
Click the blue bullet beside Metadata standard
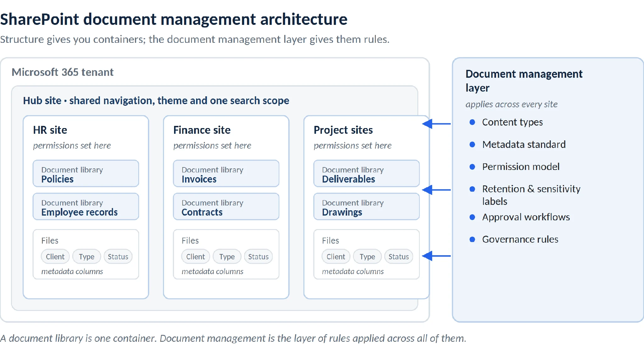pyautogui.click(x=472, y=144)
